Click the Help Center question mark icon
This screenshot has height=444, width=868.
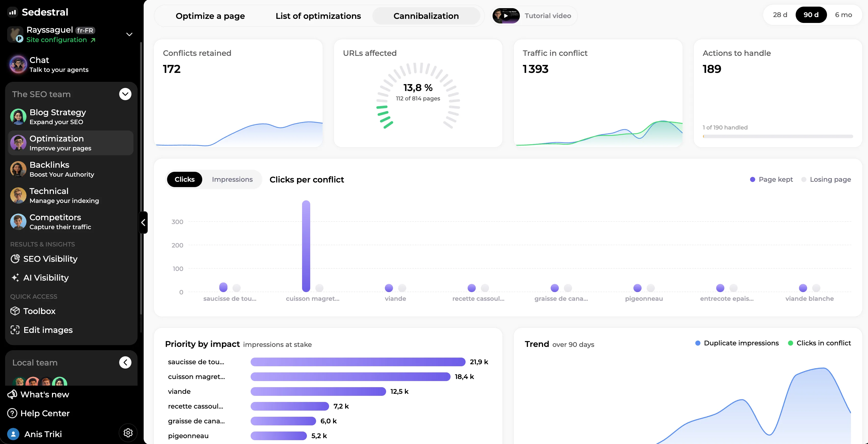pos(12,413)
